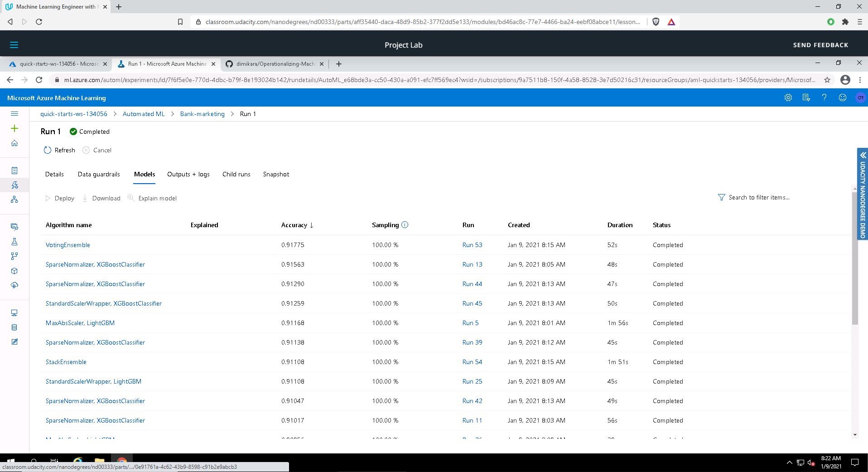Switch to the Outputs + logs tab
This screenshot has width=868, height=472.
coord(188,174)
